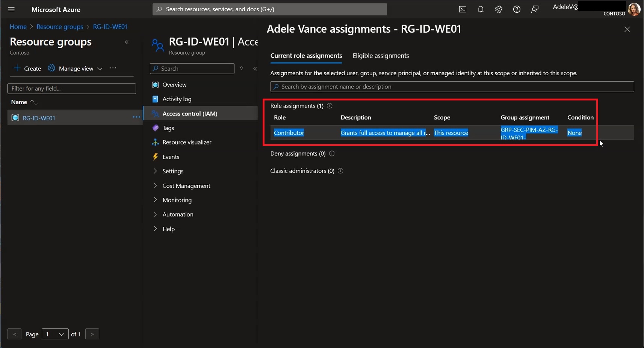Click info icon next to Deny assignments

click(332, 153)
